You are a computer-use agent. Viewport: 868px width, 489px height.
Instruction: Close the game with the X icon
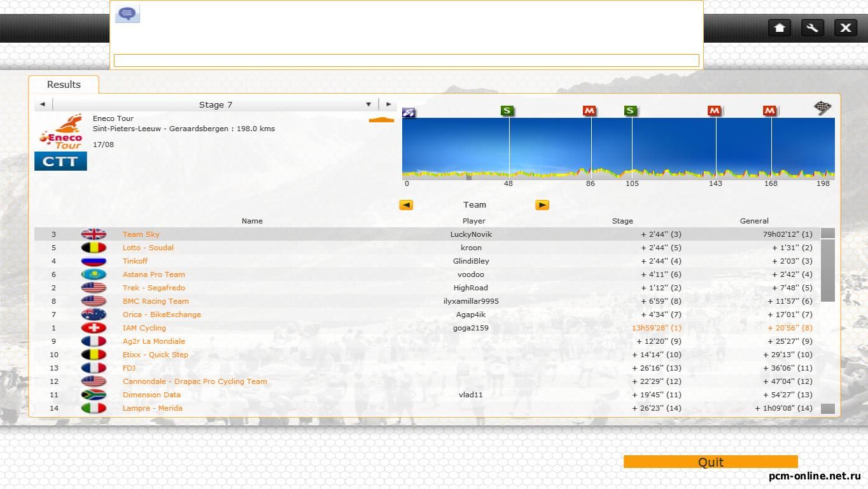pyautogui.click(x=846, y=27)
